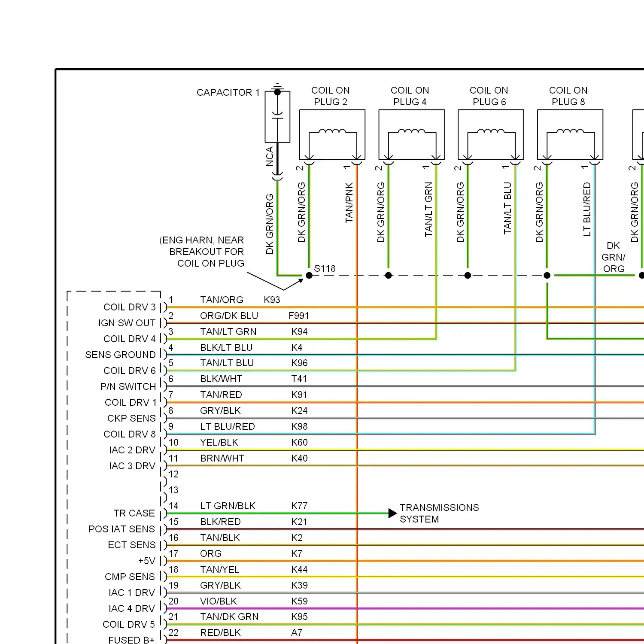Click the empty pin number 12

click(173, 474)
